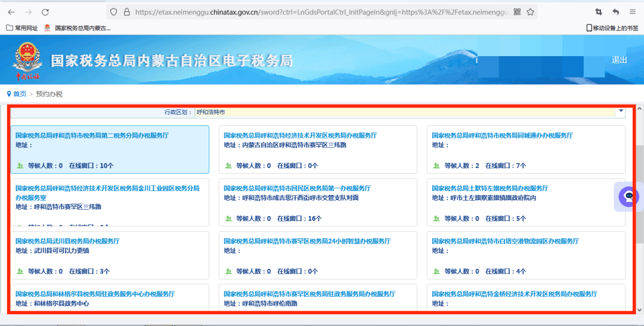
Task: Click address 呼和浩特市成吉思汗西街呼市交管支队对面
Action: (300, 198)
